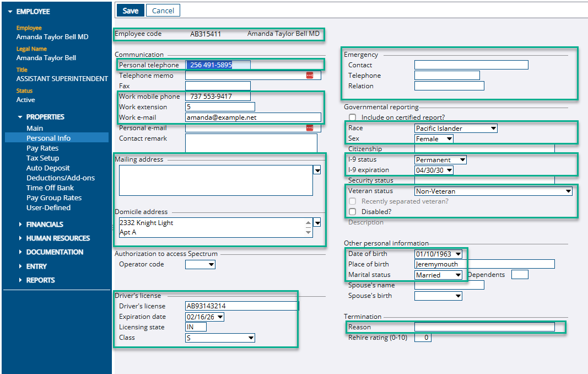
Task: Click the Contact remark text box
Action: pyautogui.click(x=251, y=143)
